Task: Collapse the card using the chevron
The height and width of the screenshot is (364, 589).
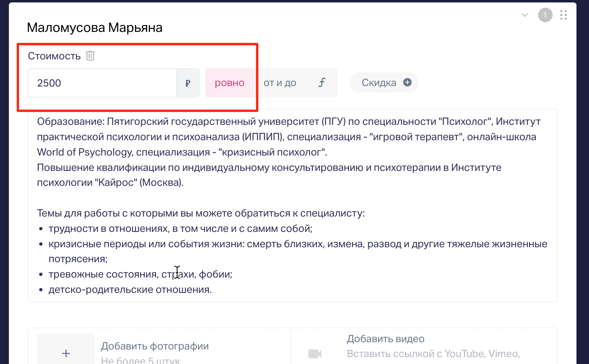Action: coord(525,15)
